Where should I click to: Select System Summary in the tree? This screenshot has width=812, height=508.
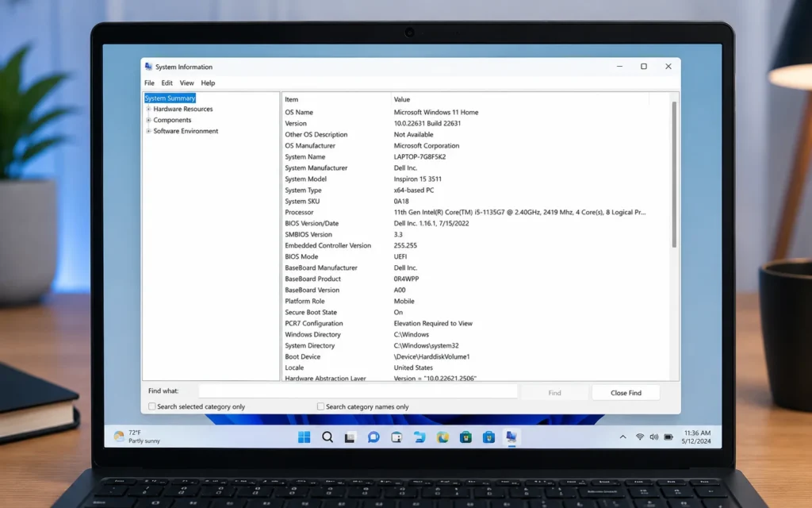click(170, 98)
